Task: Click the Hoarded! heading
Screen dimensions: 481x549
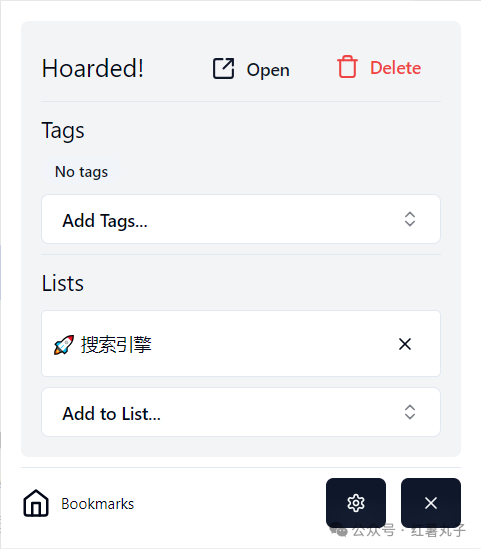Action: tap(92, 68)
